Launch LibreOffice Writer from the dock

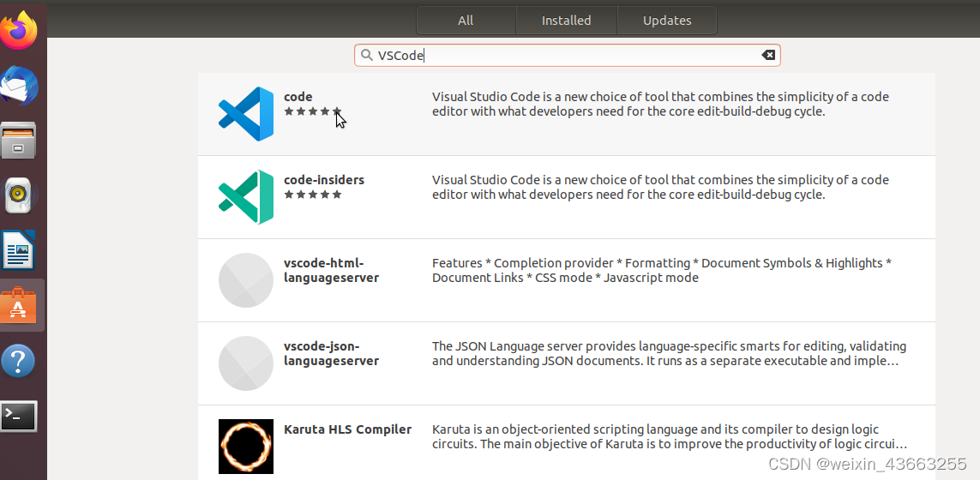coord(18,250)
